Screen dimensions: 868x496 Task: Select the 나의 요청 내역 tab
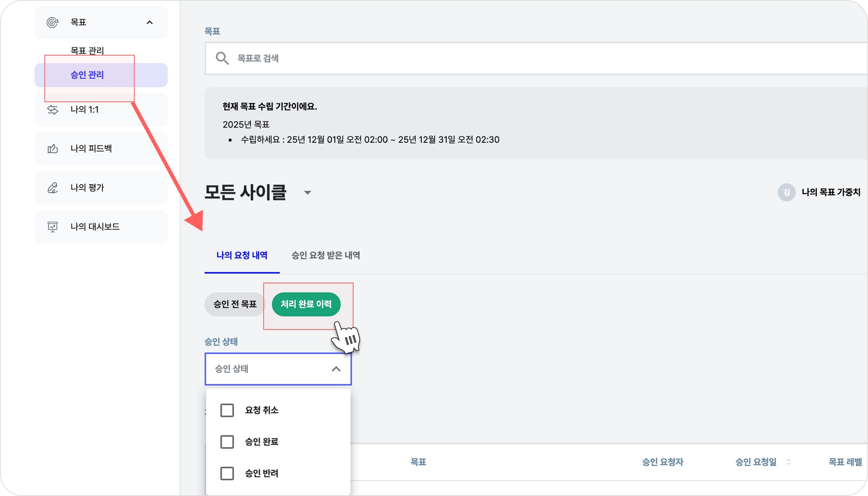(x=242, y=255)
